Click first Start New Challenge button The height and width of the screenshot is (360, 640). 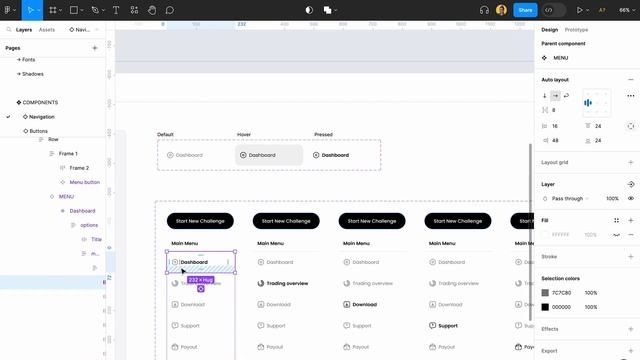click(x=200, y=221)
